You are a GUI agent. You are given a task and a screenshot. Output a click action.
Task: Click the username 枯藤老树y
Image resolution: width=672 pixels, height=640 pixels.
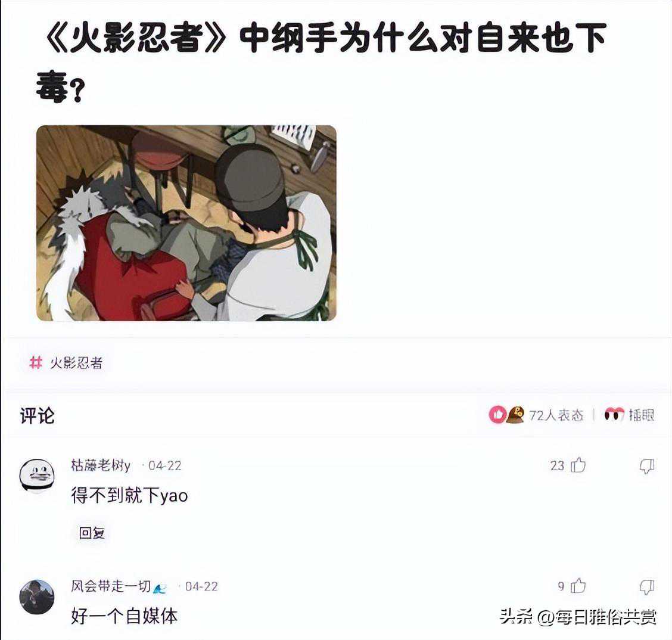point(101,465)
